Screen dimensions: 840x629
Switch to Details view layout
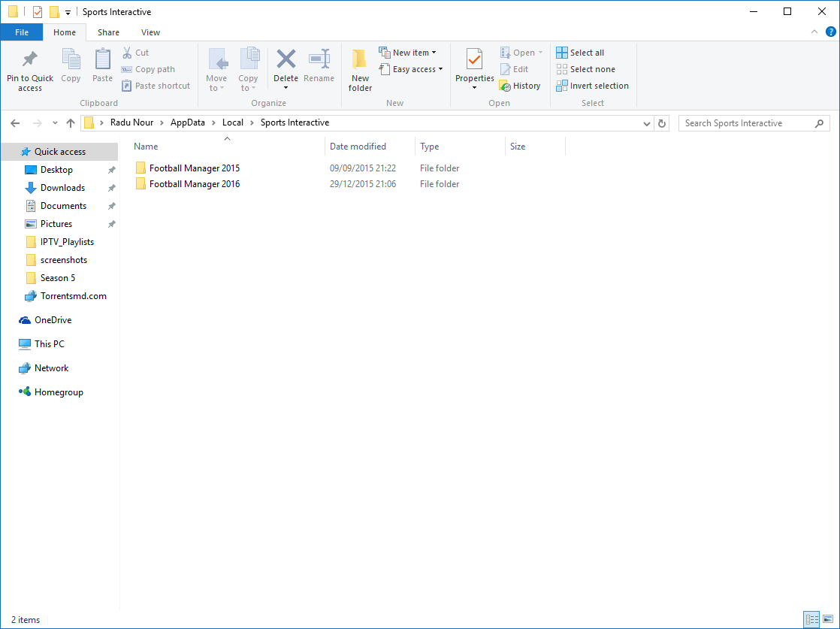coord(812,620)
